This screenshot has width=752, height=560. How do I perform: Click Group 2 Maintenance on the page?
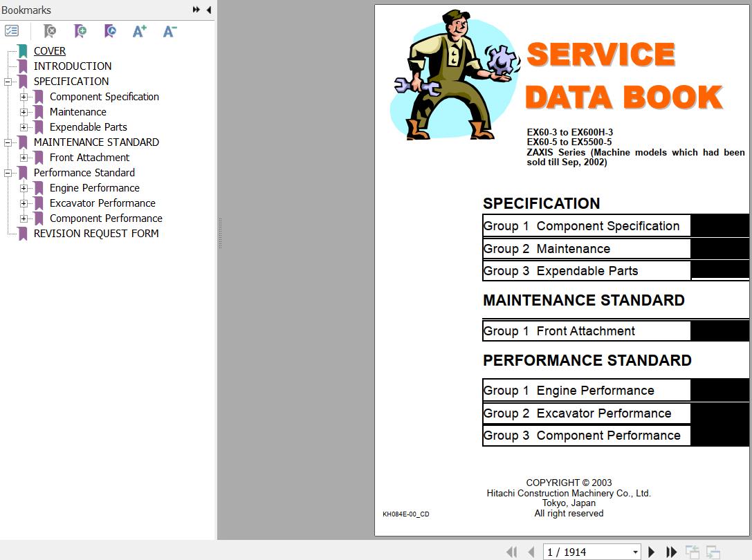[x=586, y=249]
